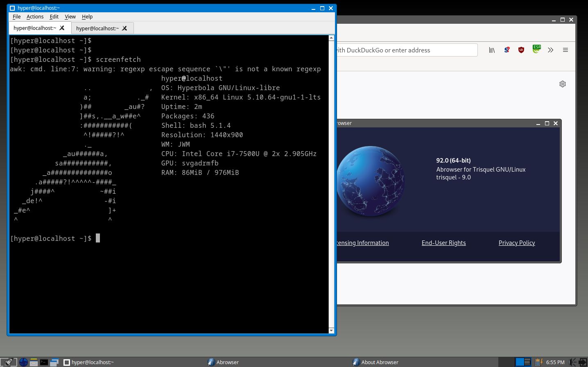
Task: Minimize the terminal window
Action: [x=313, y=8]
